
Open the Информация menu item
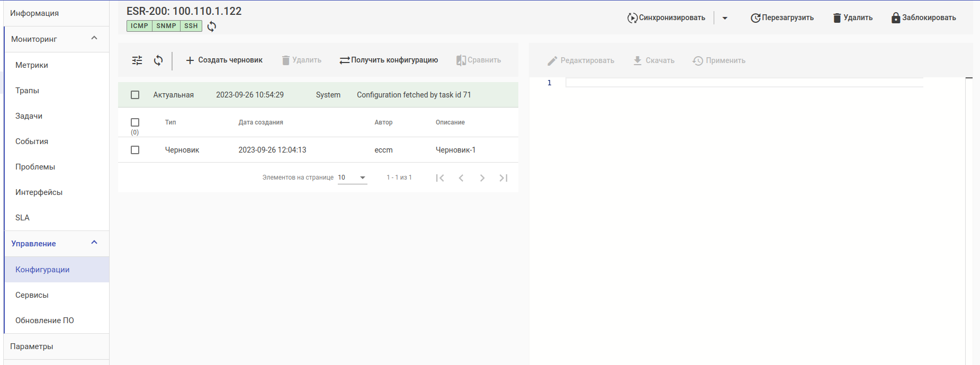click(56, 13)
